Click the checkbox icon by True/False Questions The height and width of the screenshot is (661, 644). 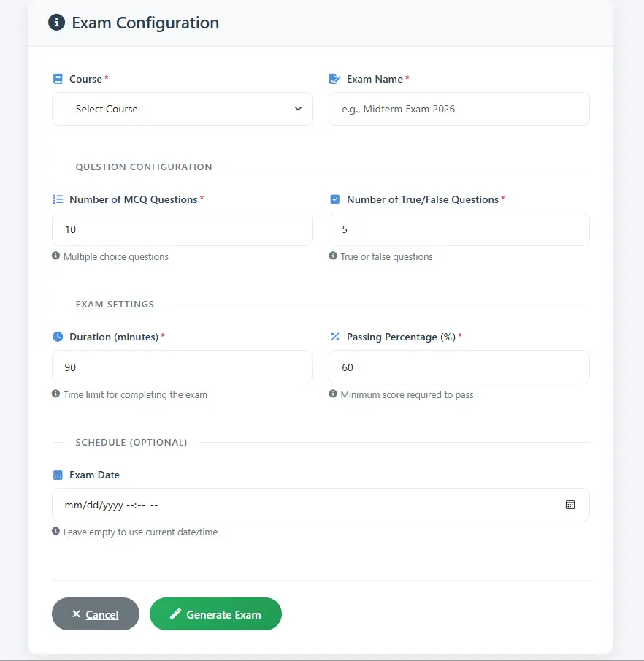pyautogui.click(x=335, y=199)
